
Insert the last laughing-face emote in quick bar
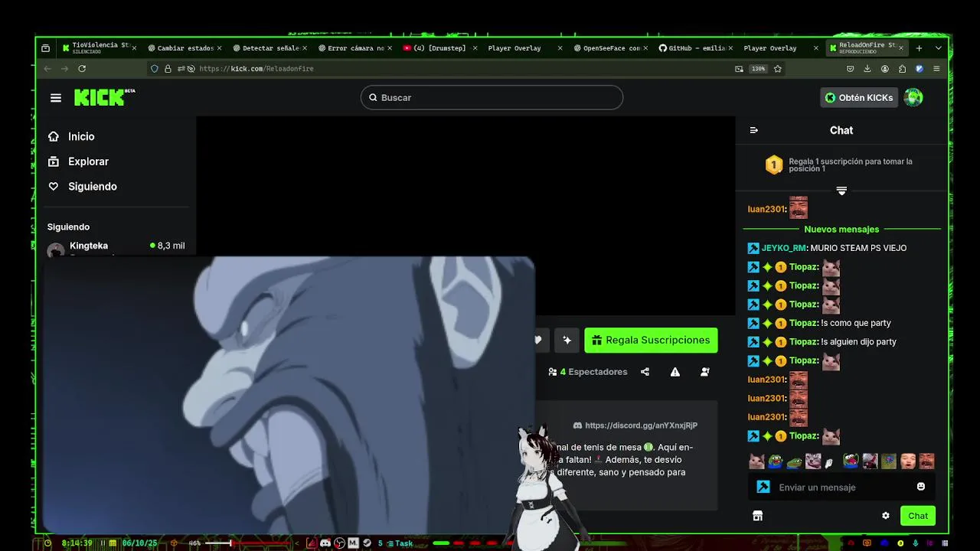(926, 461)
